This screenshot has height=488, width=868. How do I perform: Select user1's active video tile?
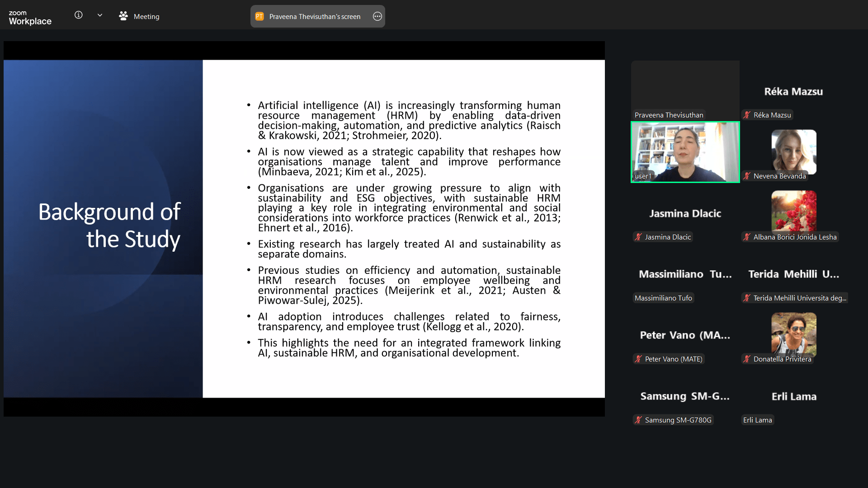click(685, 151)
